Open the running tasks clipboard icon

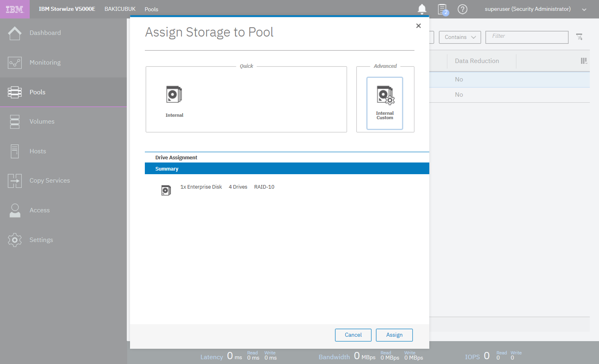coord(443,9)
